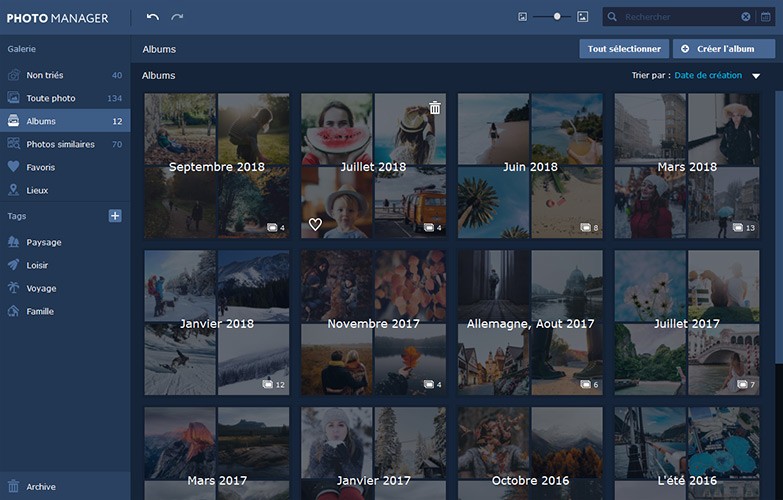Click the Photos similaires sidebar icon
The height and width of the screenshot is (500, 783).
(x=13, y=143)
